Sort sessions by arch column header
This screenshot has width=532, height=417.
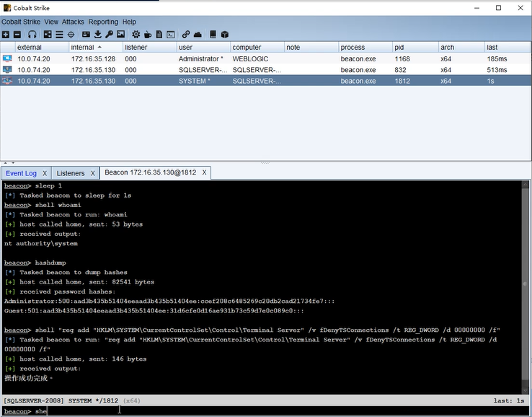click(x=461, y=47)
